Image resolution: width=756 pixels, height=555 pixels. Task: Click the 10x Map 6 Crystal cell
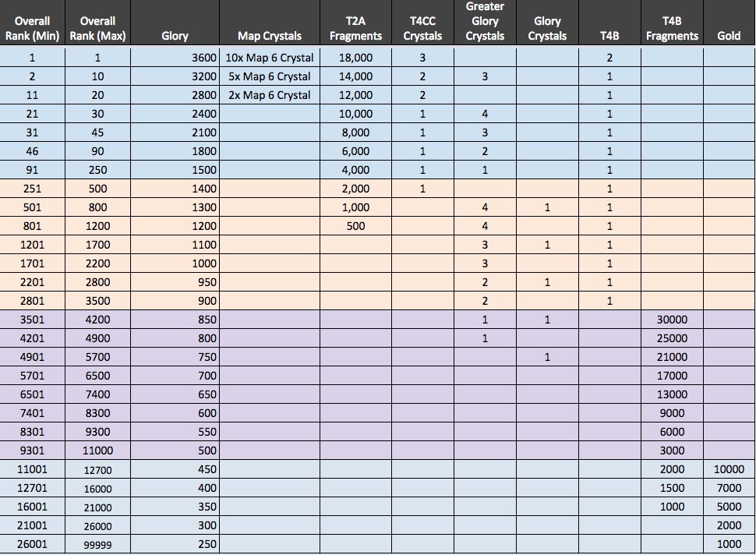[270, 58]
